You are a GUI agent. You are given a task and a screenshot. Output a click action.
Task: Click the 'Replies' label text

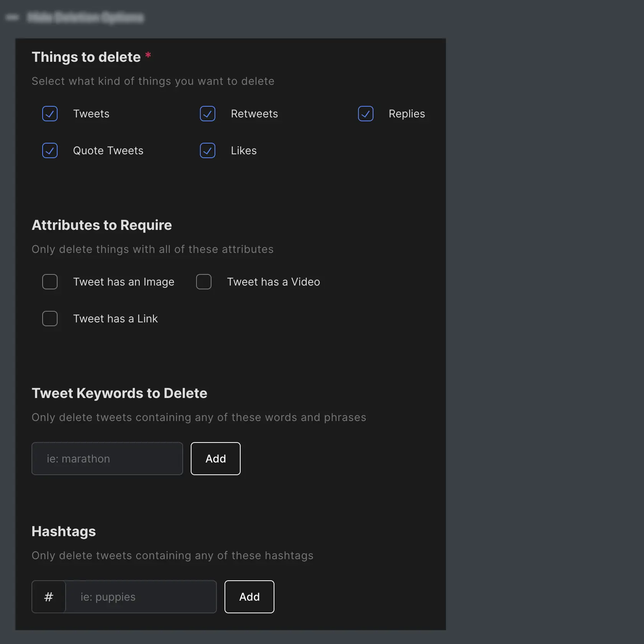406,114
